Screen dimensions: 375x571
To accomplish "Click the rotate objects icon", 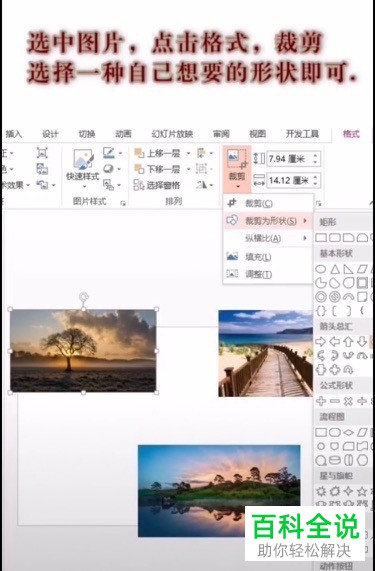I will tap(201, 185).
